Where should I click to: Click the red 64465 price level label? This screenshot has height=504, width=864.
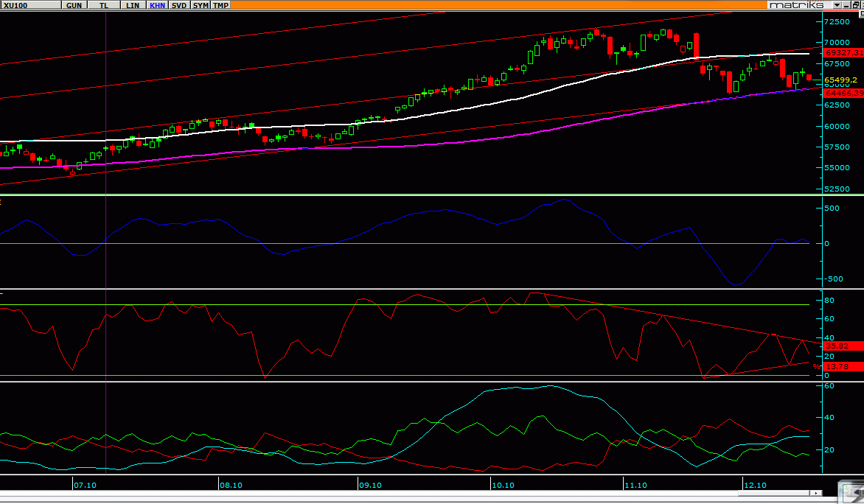(x=840, y=94)
